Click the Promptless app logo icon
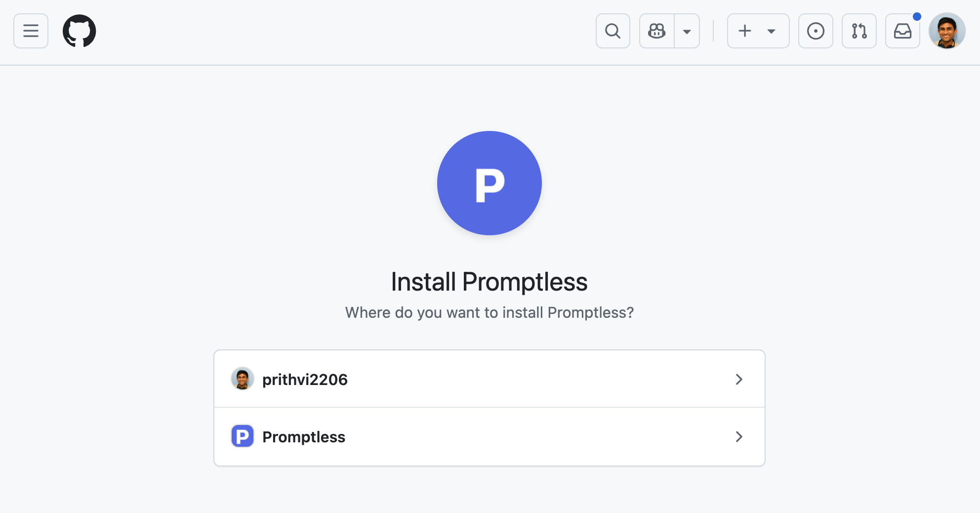The width and height of the screenshot is (980, 513). tap(242, 436)
